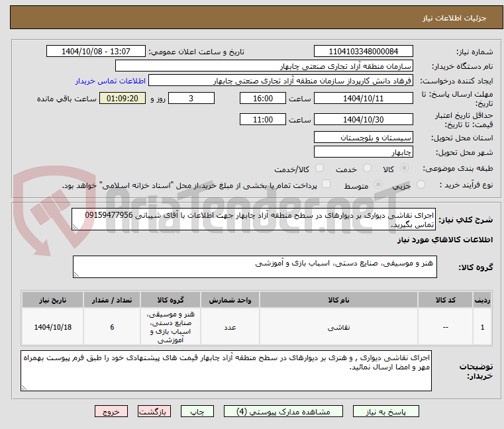504x429 pixels.
Task: Click the شرح کلی نیاز description box
Action: click(253, 219)
